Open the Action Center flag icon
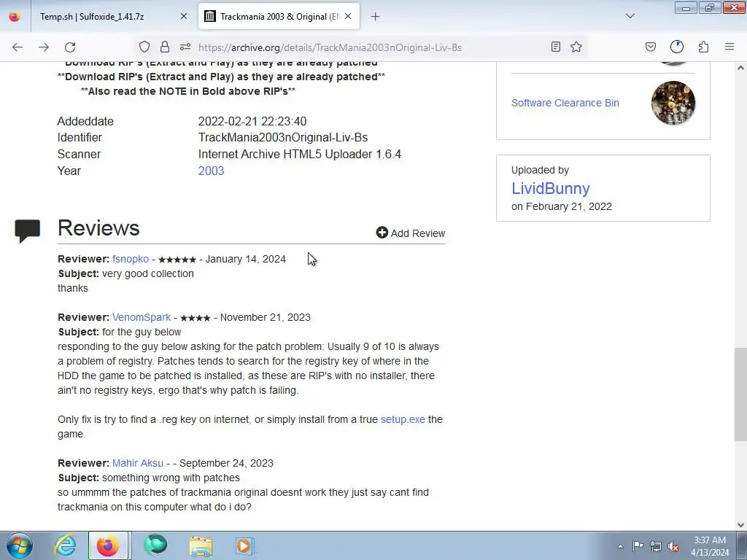Screen dimensions: 747x560 (638, 546)
